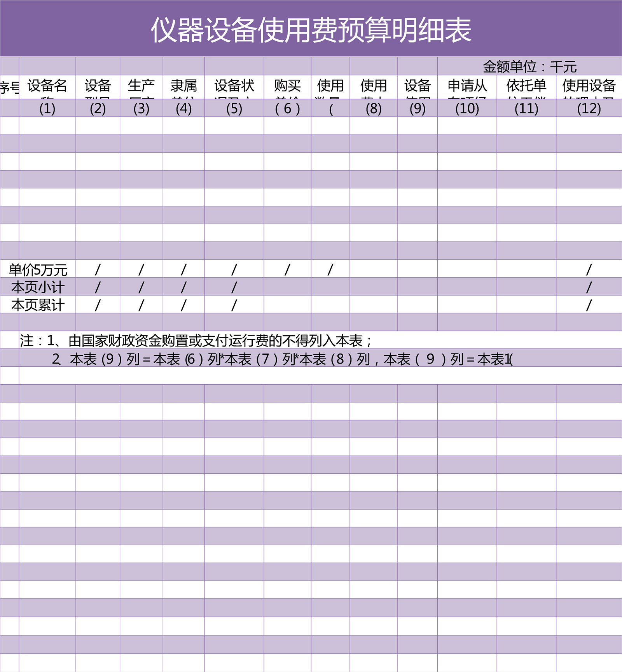622x672 pixels.
Task: Select the 序号 header cell
Action: (x=9, y=87)
